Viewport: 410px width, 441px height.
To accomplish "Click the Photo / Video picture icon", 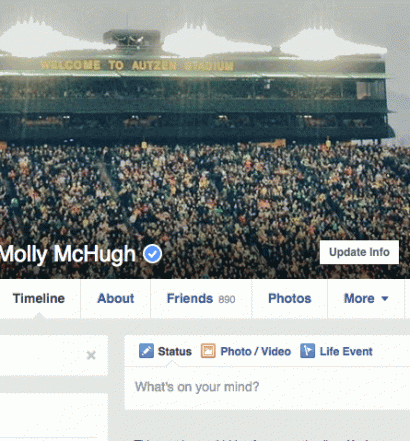I will click(x=208, y=351).
